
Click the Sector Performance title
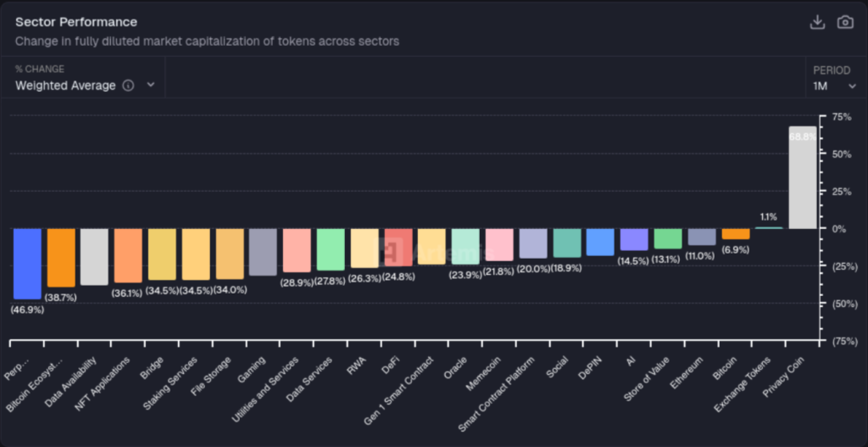tap(76, 22)
